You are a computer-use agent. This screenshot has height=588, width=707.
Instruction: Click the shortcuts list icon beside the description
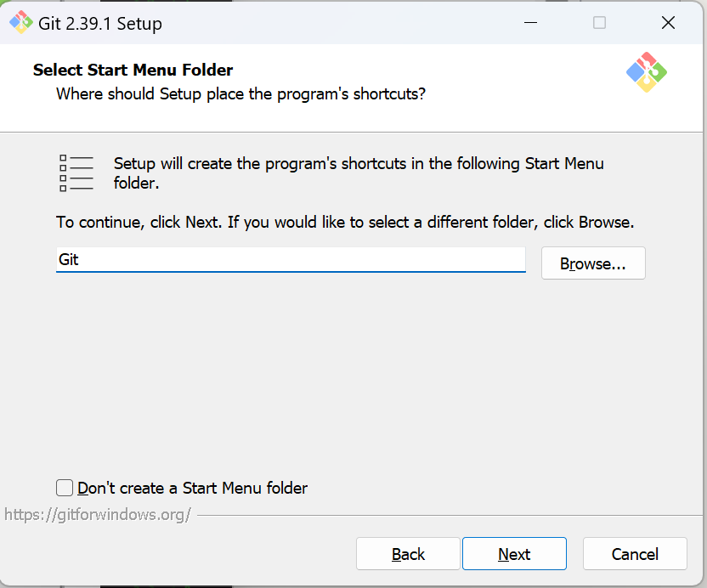(x=76, y=172)
